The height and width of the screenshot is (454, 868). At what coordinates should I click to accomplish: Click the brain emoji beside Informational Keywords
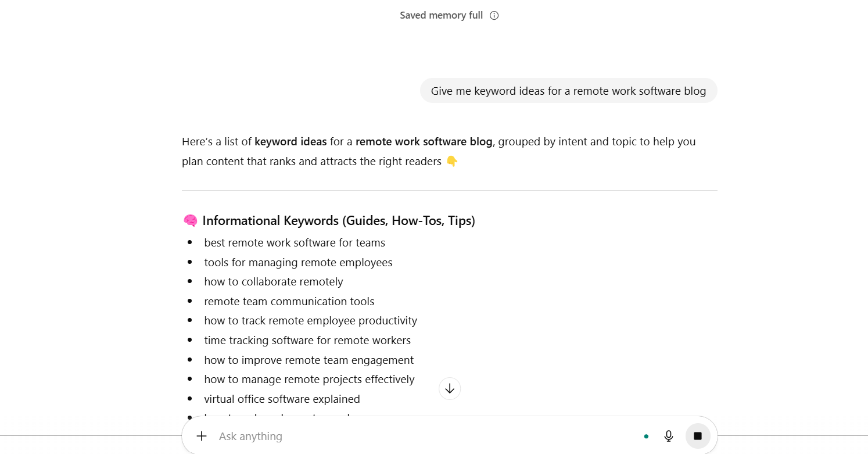pos(190,220)
